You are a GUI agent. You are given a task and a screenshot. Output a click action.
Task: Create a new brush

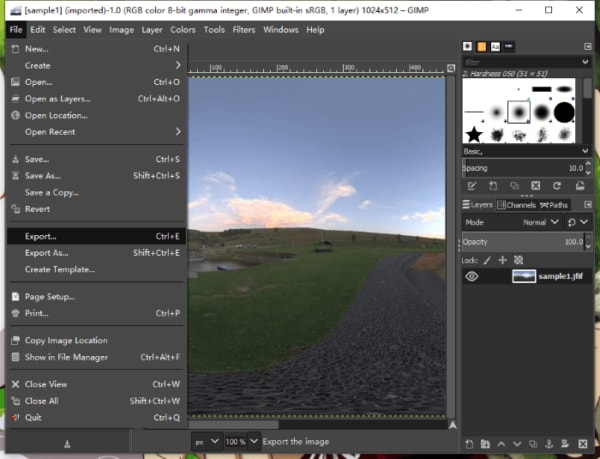493,186
